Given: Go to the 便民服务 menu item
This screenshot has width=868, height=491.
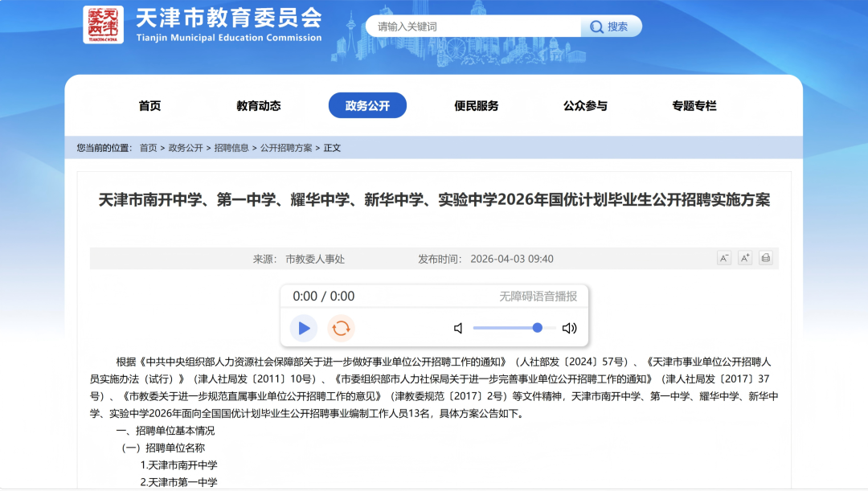Looking at the screenshot, I should tap(476, 106).
